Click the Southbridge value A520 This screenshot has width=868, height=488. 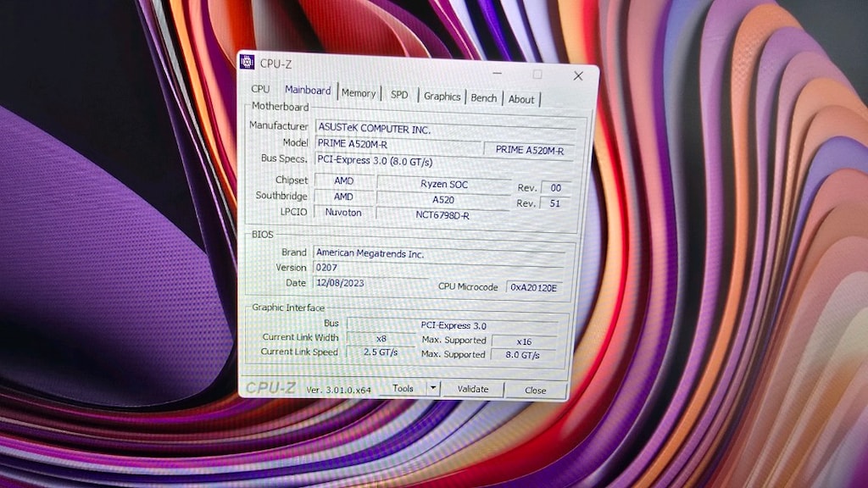(442, 200)
